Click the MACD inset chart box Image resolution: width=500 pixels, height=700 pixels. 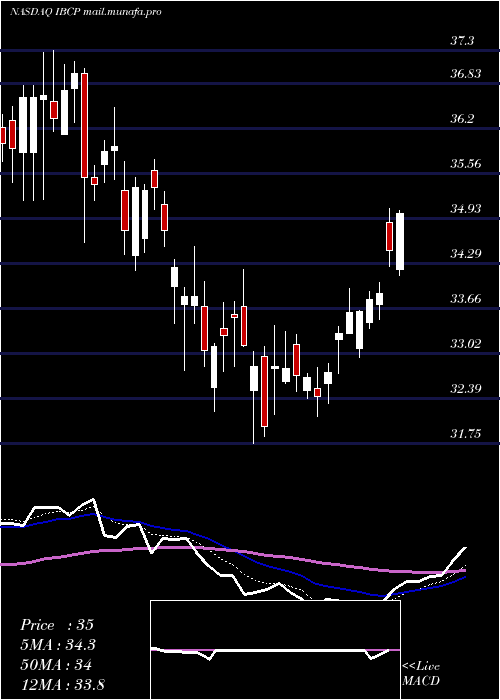(x=275, y=650)
